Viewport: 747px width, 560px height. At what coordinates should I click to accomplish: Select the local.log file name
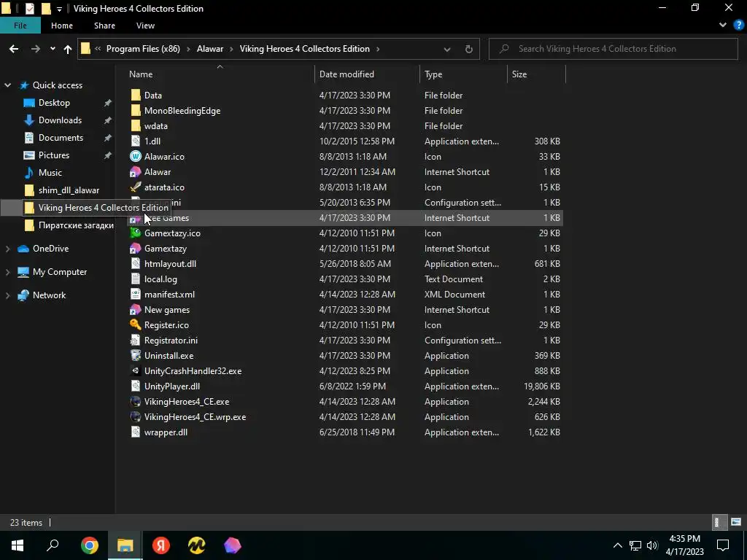tap(160, 279)
